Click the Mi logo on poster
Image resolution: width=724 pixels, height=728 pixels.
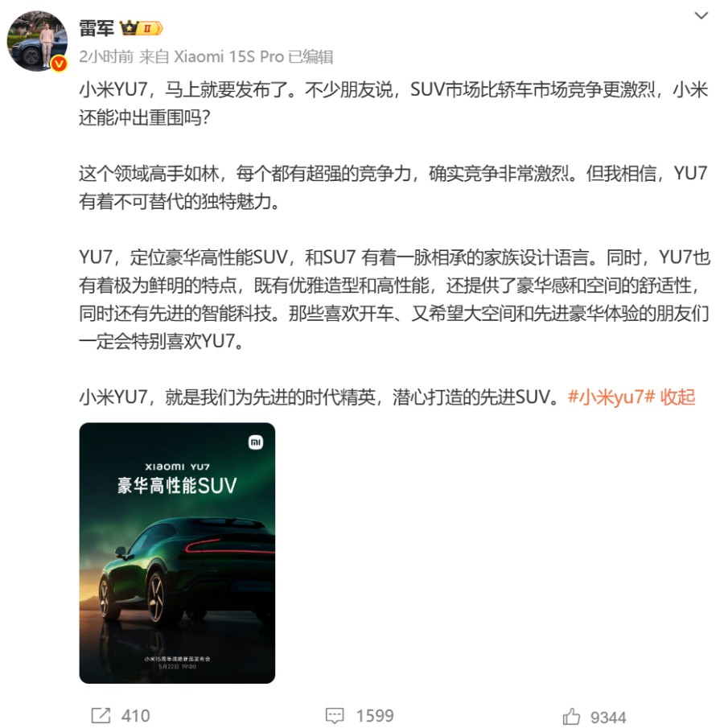256,442
